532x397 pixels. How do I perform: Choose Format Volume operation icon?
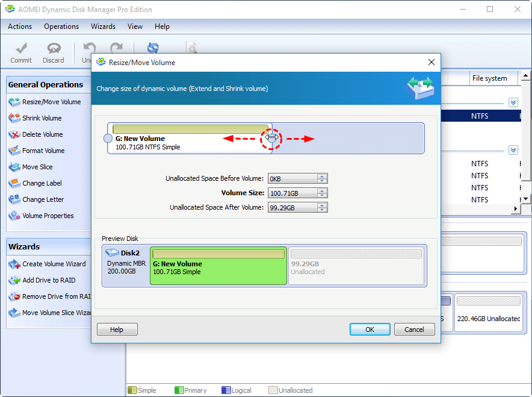point(14,151)
